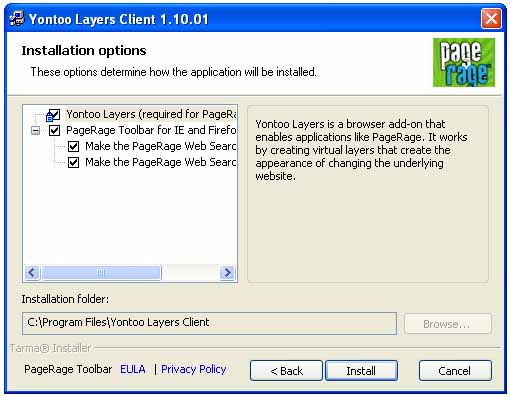Select the Yontoo Layers tree row text
Viewport: 510px width, 397px height.
click(x=151, y=114)
